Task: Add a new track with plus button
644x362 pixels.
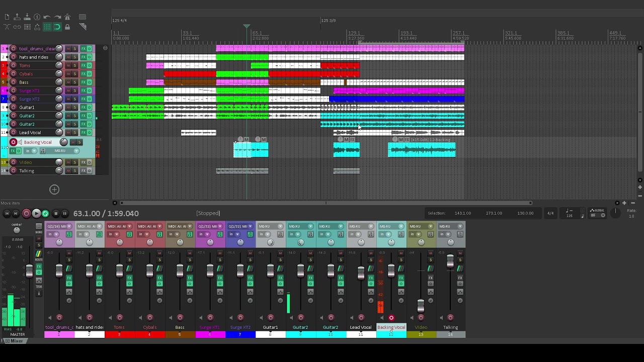Action: (x=54, y=190)
